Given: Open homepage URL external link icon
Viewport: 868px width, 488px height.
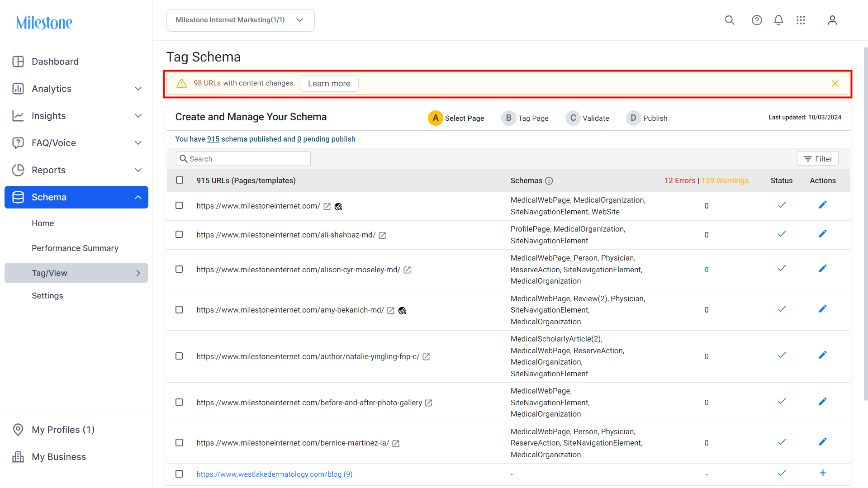Looking at the screenshot, I should 327,207.
